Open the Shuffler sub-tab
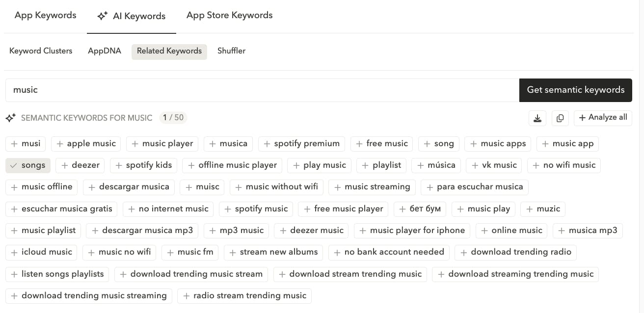This screenshot has height=313, width=644. pyautogui.click(x=231, y=51)
